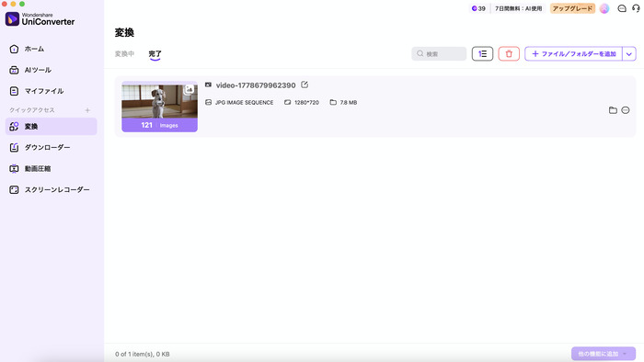
Task: Expand the add file dropdown arrow
Action: 629,53
